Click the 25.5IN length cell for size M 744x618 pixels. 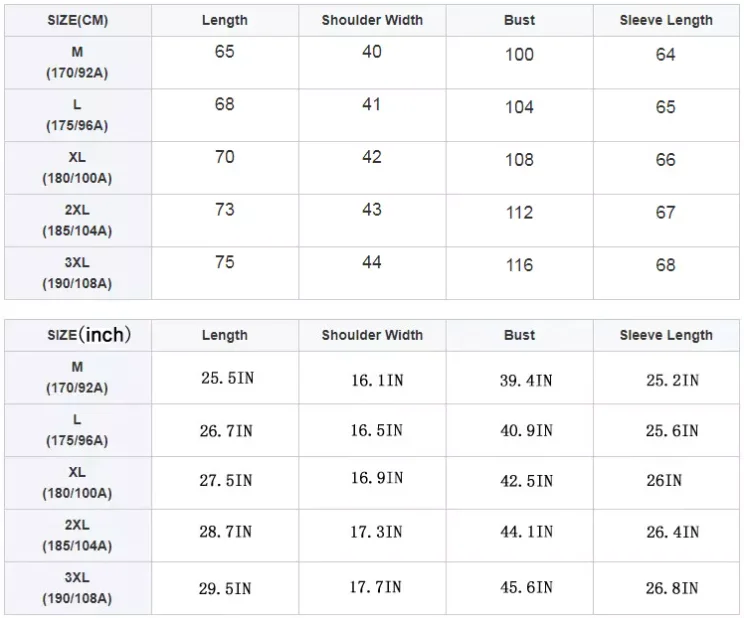pyautogui.click(x=226, y=380)
